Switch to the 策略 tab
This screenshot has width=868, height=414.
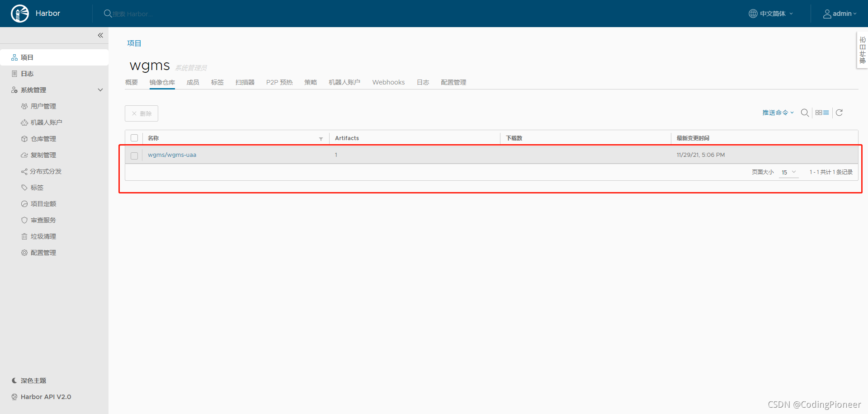pyautogui.click(x=311, y=82)
